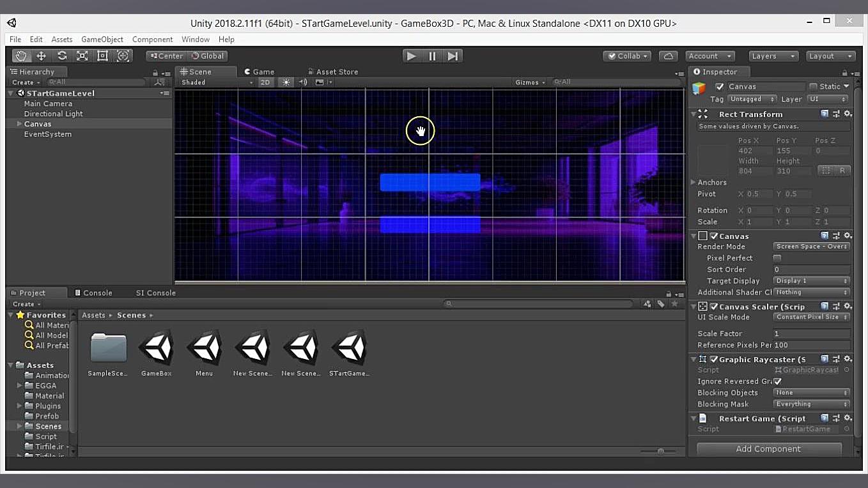Image resolution: width=868 pixels, height=488 pixels.
Task: Start Play mode with the Play button
Action: tap(412, 56)
